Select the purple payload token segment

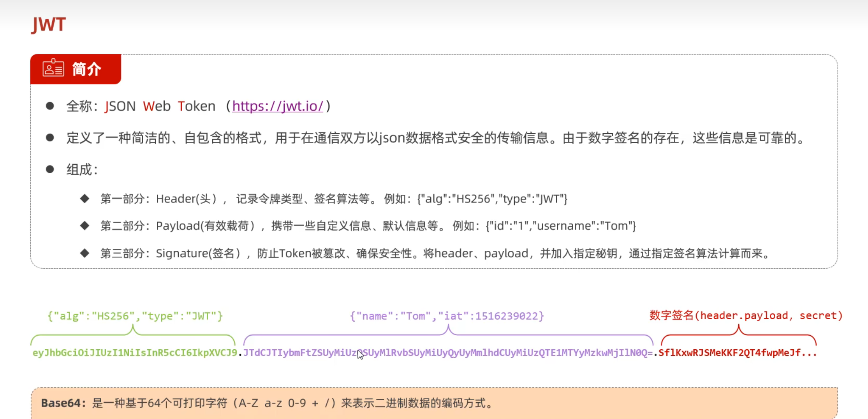[448, 353]
